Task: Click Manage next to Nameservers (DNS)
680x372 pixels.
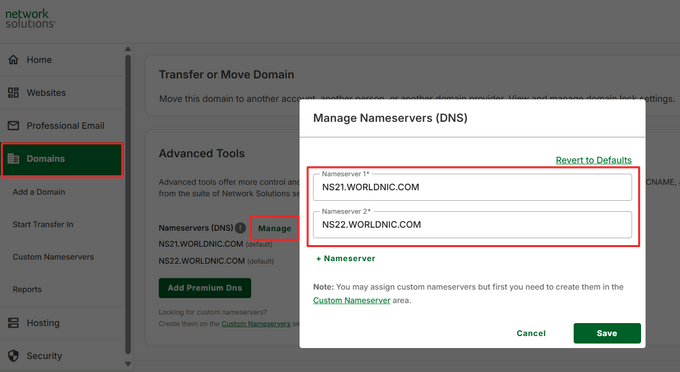Action: pyautogui.click(x=275, y=228)
